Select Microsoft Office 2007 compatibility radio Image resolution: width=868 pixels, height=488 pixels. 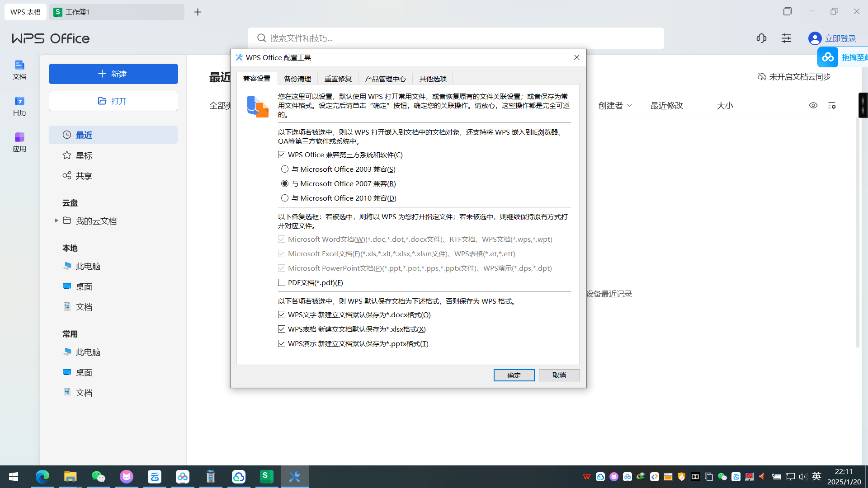click(285, 183)
